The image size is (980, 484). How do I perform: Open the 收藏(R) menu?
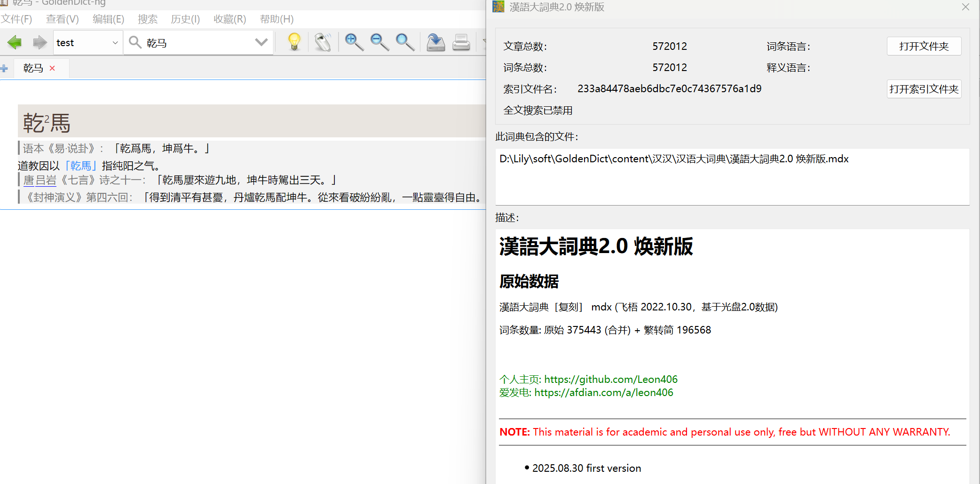click(230, 19)
